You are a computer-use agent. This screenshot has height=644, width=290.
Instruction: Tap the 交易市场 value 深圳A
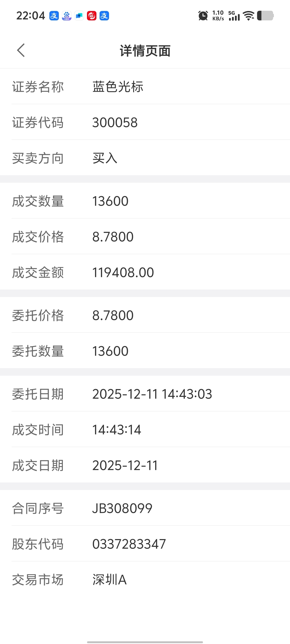coord(110,580)
